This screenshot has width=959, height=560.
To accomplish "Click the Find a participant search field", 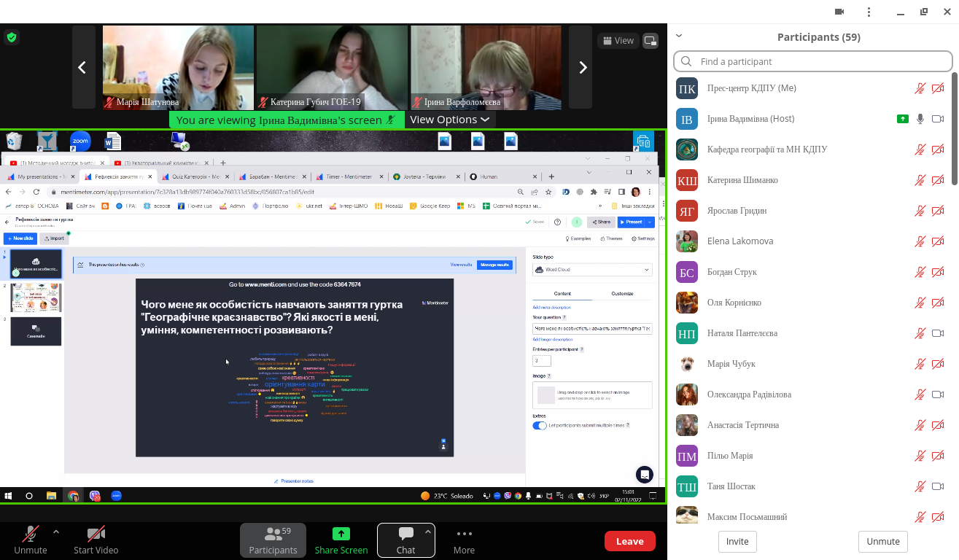I will (x=812, y=61).
